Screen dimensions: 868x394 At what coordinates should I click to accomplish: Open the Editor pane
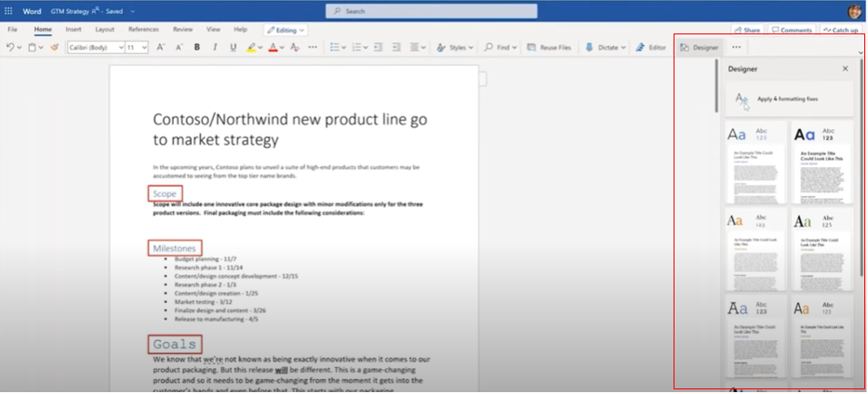pyautogui.click(x=650, y=47)
